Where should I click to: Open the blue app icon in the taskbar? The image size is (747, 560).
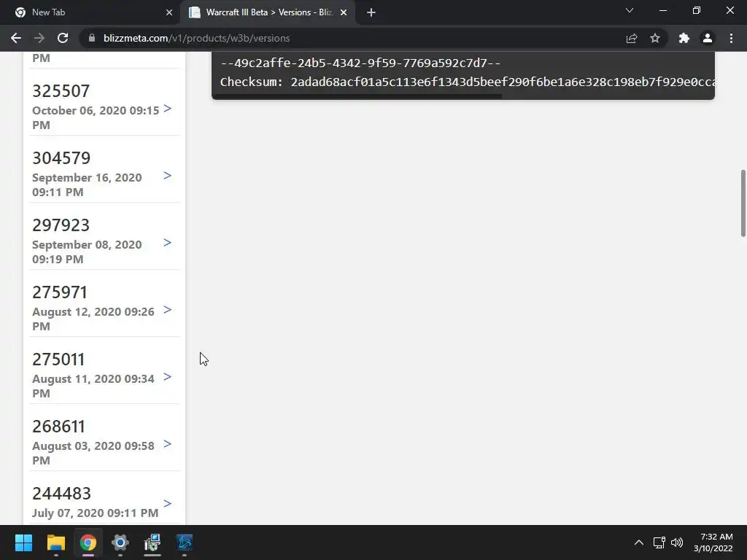pyautogui.click(x=185, y=542)
